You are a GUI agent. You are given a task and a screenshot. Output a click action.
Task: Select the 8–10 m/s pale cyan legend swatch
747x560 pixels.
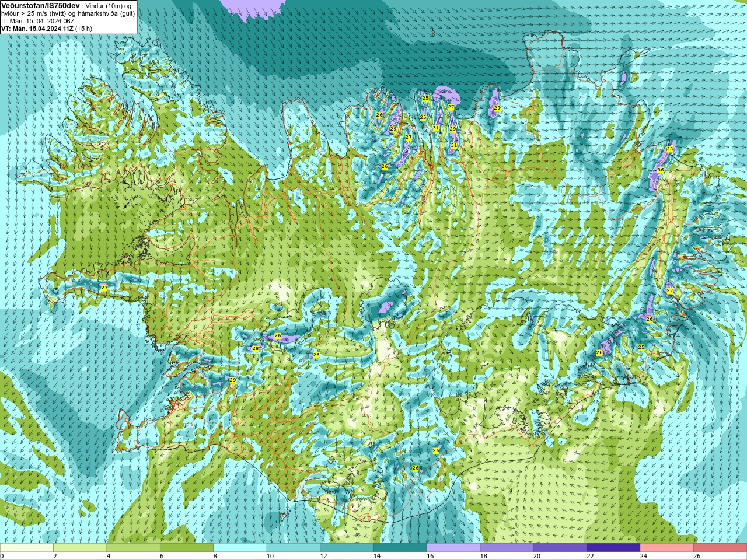pyautogui.click(x=240, y=548)
